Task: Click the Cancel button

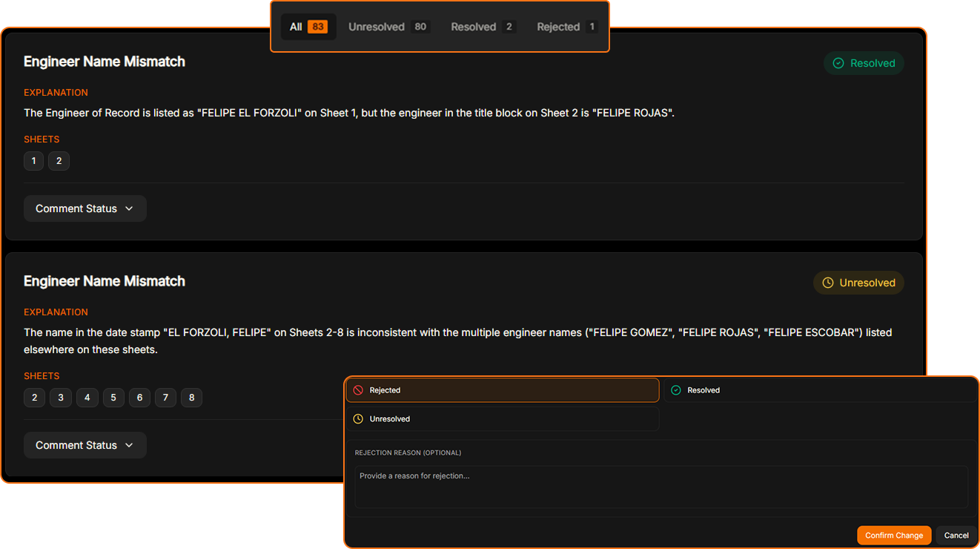Action: [956, 535]
